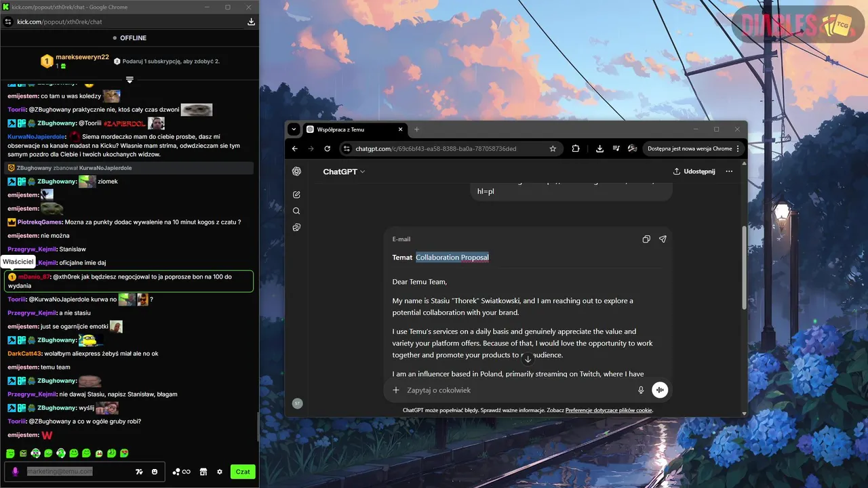The image size is (868, 488).
Task: Open the Kick shop store icon
Action: point(203,472)
